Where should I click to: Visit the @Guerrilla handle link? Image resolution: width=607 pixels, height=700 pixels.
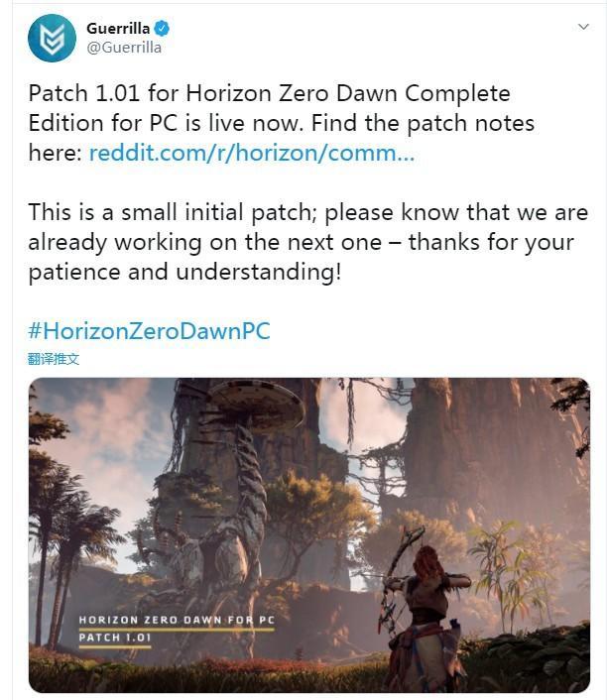tap(124, 48)
